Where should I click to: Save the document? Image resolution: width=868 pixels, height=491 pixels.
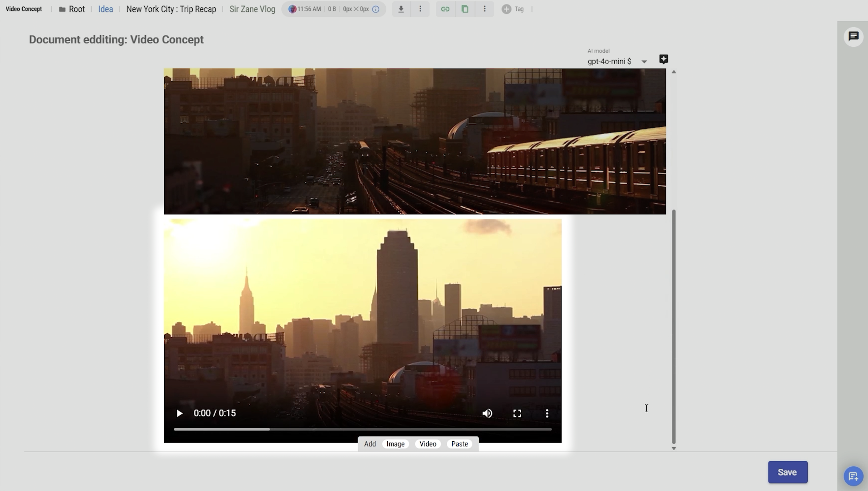(787, 472)
